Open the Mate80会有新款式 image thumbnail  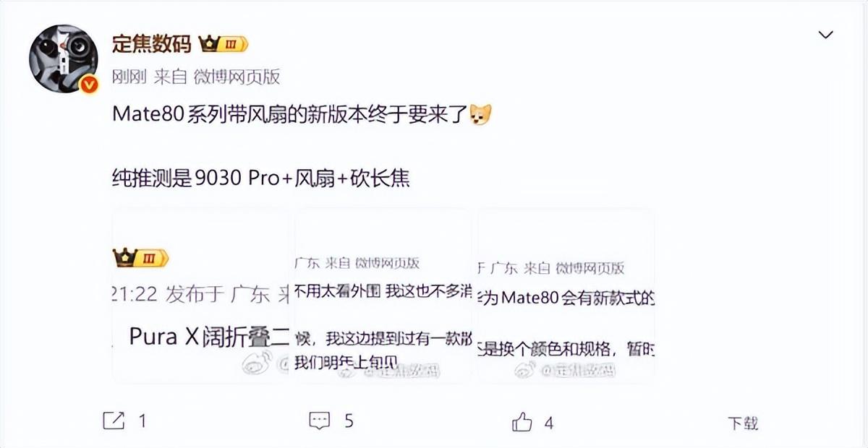[x=566, y=295]
